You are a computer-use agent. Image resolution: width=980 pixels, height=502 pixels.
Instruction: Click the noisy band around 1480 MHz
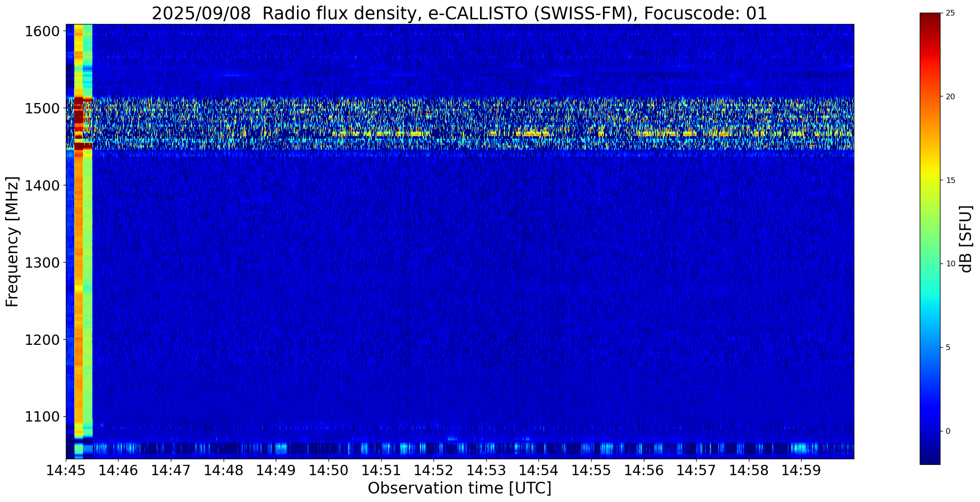coord(459,124)
